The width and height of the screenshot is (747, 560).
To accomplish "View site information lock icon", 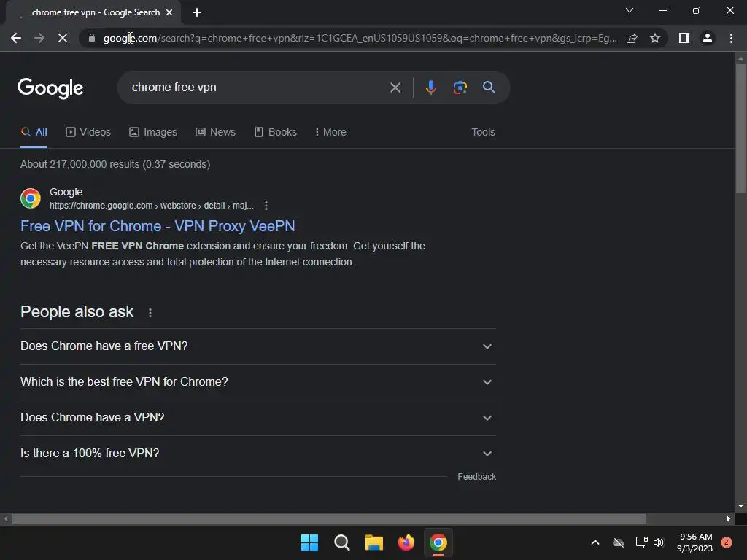I will tap(92, 38).
